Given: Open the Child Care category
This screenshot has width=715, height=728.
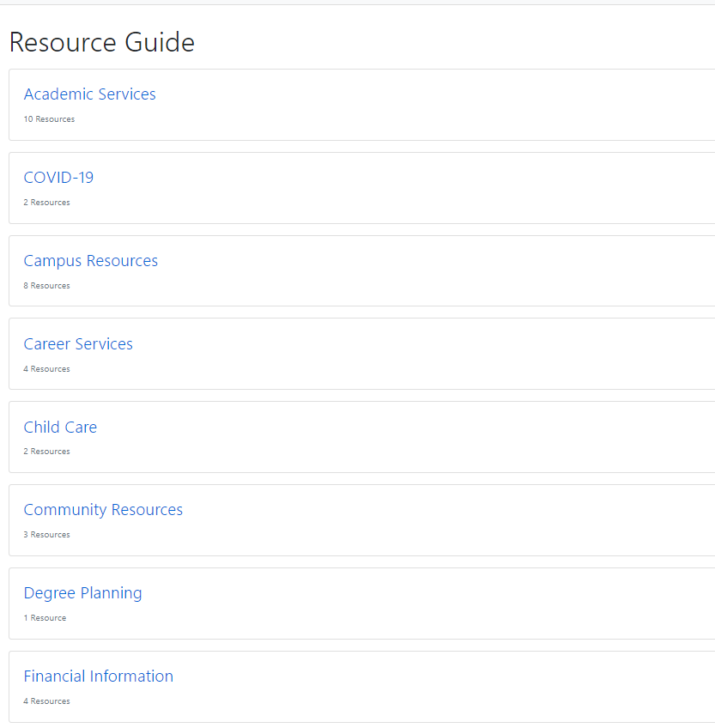Looking at the screenshot, I should tap(60, 428).
